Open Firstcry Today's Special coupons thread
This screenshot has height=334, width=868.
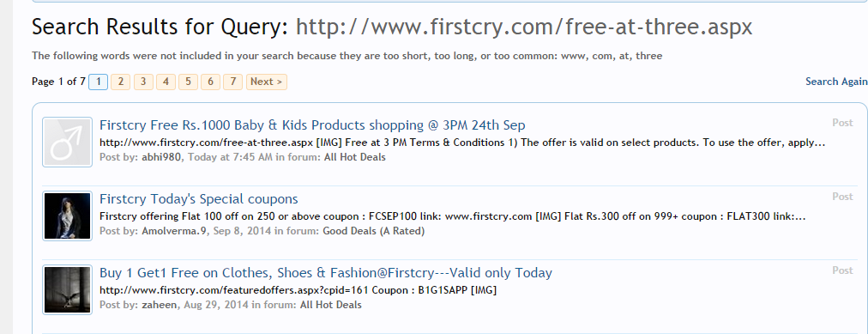point(199,199)
